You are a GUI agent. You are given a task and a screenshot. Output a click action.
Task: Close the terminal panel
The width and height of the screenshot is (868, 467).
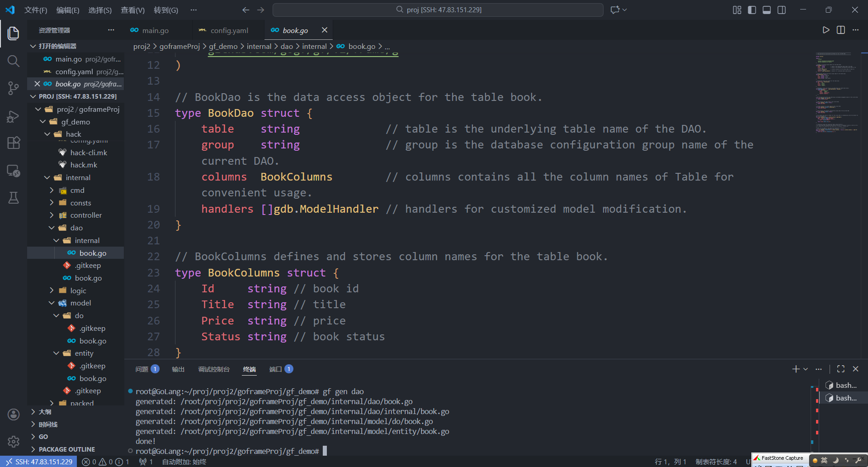click(x=855, y=369)
